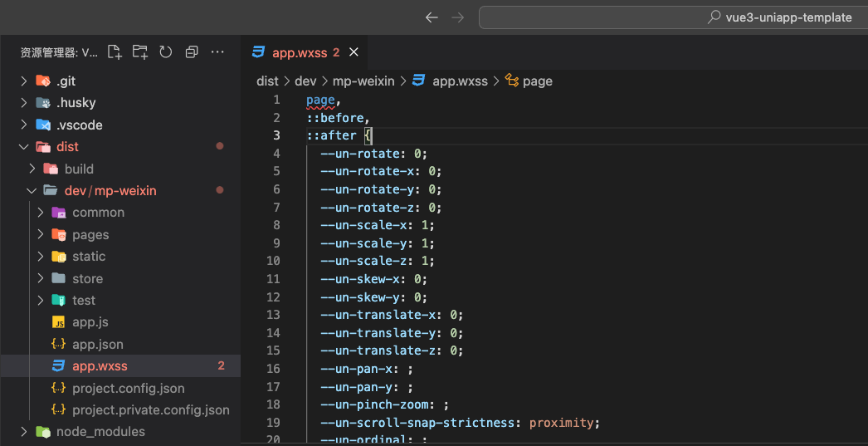868x446 pixels.
Task: Open explorer more actions ellipsis
Action: point(217,52)
